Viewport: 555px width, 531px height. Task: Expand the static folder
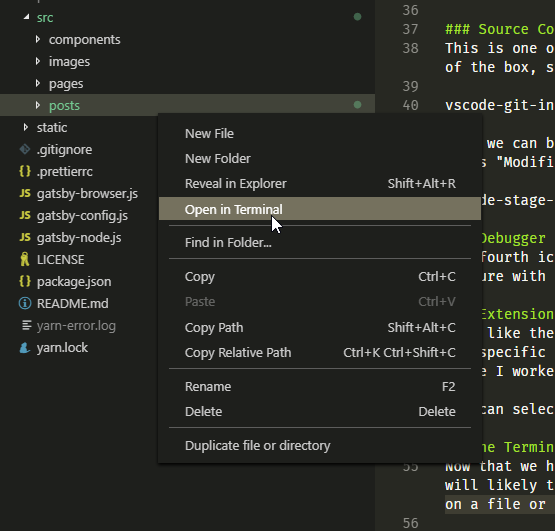click(25, 127)
